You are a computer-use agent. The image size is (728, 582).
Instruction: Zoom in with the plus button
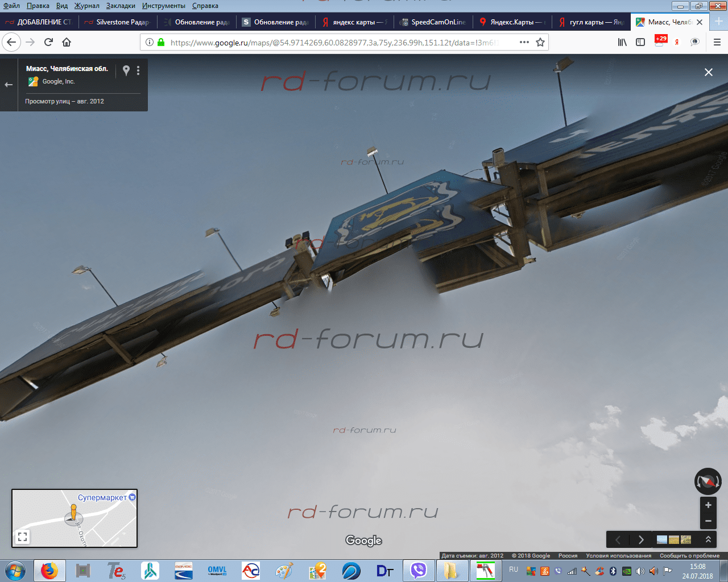[x=708, y=505]
